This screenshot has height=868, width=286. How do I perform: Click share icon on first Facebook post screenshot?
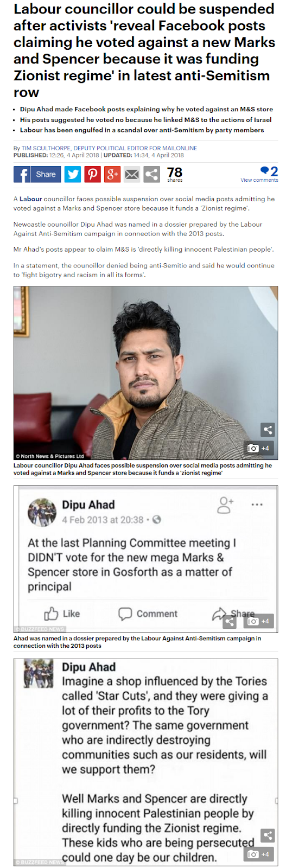point(230,621)
